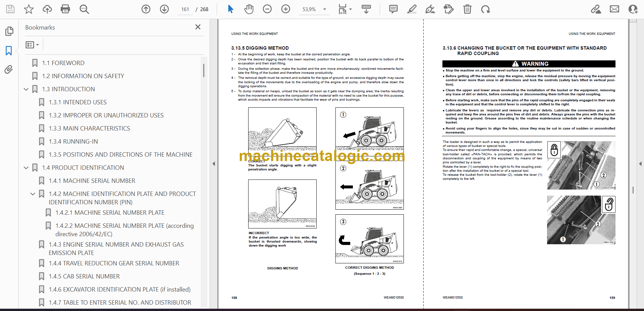644x311 pixels.
Task: Add bookmark star icon
Action: tap(29, 9)
